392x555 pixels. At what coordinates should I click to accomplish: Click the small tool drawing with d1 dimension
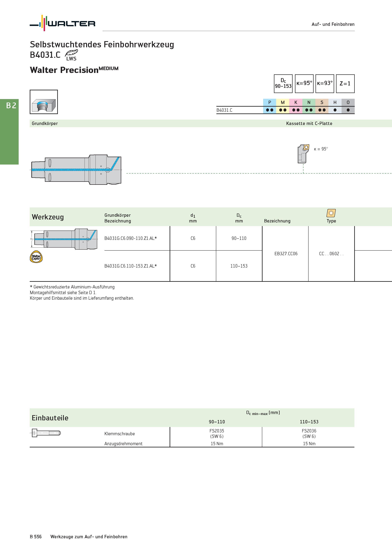click(64, 239)
